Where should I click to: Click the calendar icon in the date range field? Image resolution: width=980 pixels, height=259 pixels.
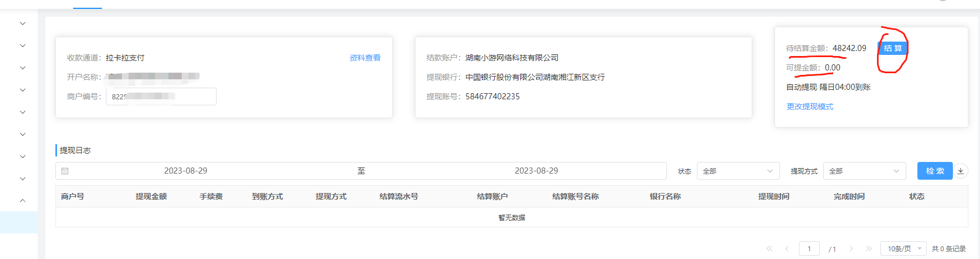pyautogui.click(x=65, y=171)
